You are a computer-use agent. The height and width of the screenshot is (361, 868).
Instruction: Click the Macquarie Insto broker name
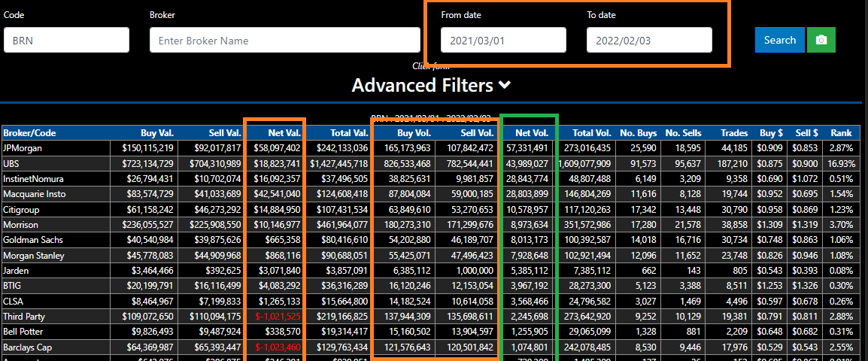point(34,194)
